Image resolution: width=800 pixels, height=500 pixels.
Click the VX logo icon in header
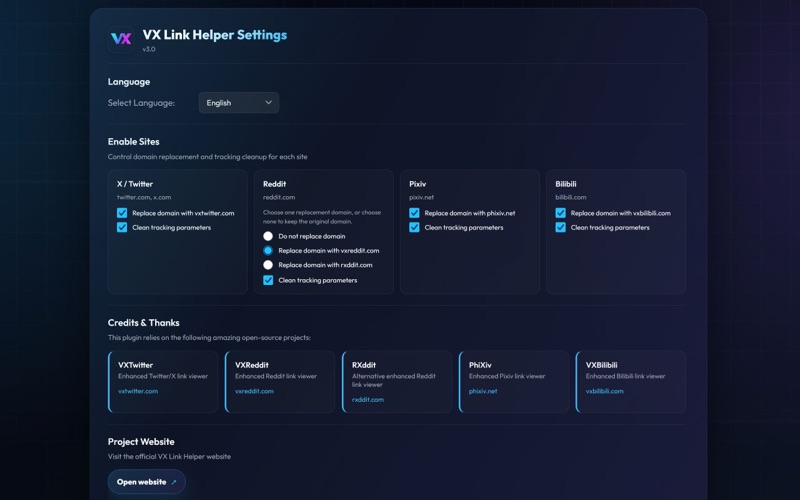[x=121, y=39]
